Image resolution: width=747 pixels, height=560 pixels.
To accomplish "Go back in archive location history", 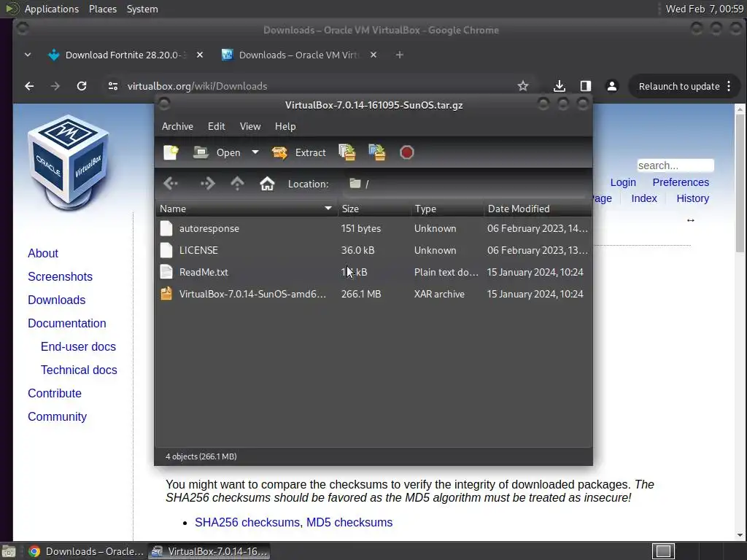I will (x=171, y=184).
